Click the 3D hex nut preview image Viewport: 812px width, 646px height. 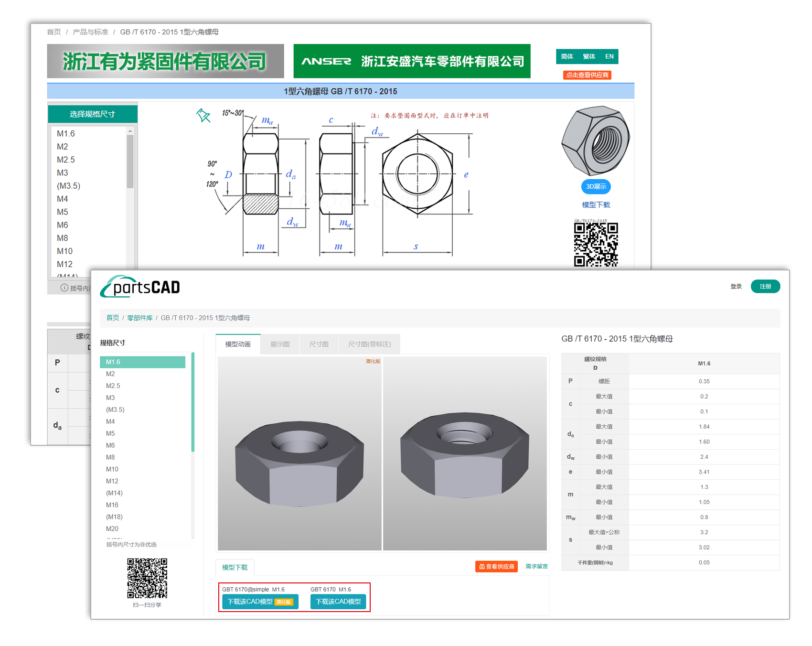(596, 140)
